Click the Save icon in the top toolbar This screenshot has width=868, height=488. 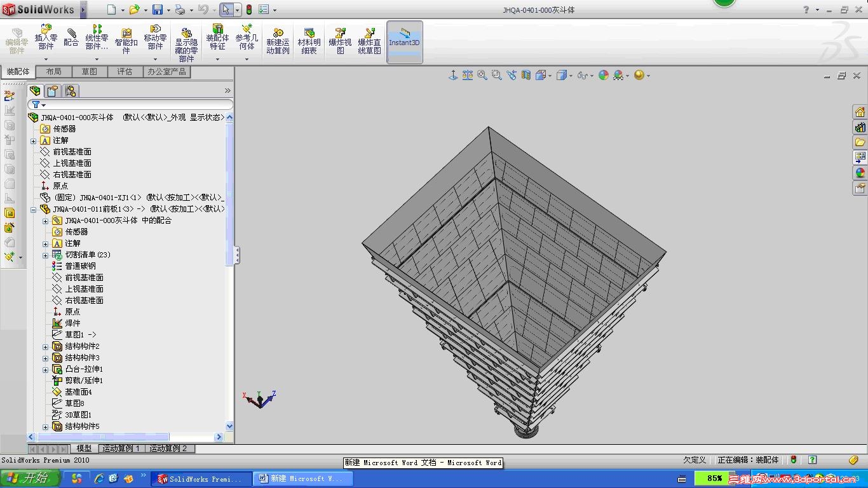point(157,10)
